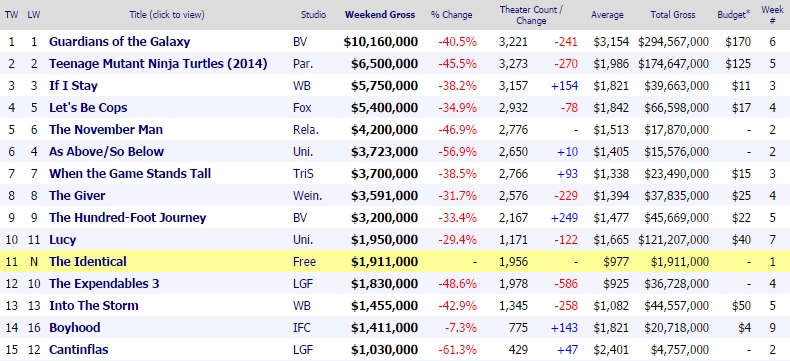Click the Budget* column header

734,15
